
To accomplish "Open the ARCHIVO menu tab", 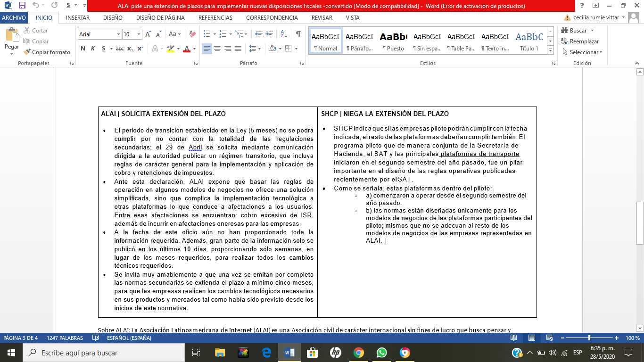I will click(x=14, y=18).
